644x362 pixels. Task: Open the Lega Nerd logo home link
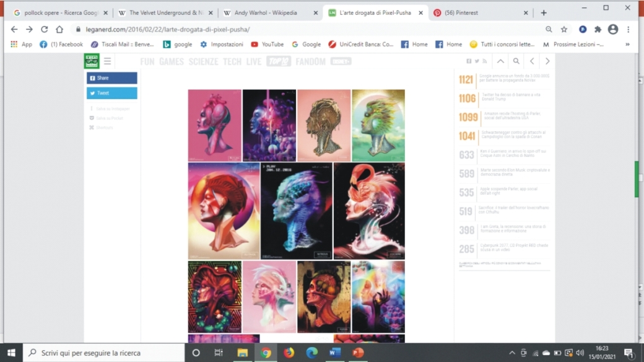(92, 61)
